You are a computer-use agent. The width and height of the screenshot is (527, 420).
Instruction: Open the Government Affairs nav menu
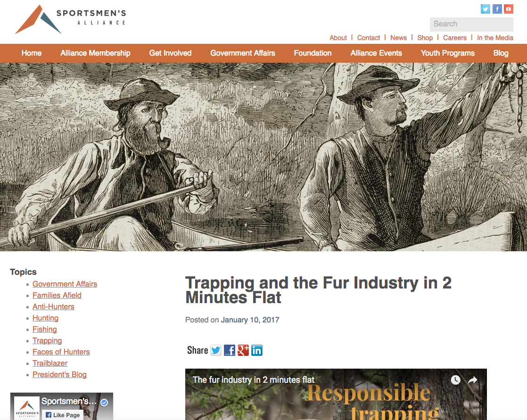[243, 53]
